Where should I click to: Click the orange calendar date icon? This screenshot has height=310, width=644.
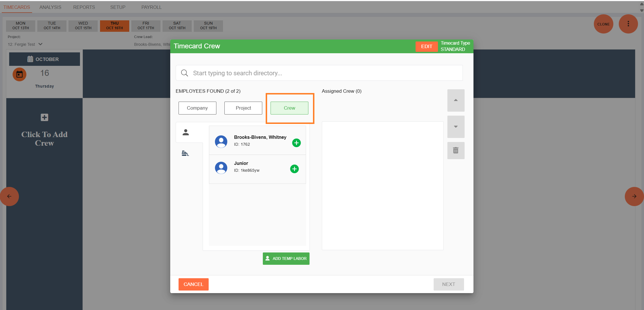point(19,74)
